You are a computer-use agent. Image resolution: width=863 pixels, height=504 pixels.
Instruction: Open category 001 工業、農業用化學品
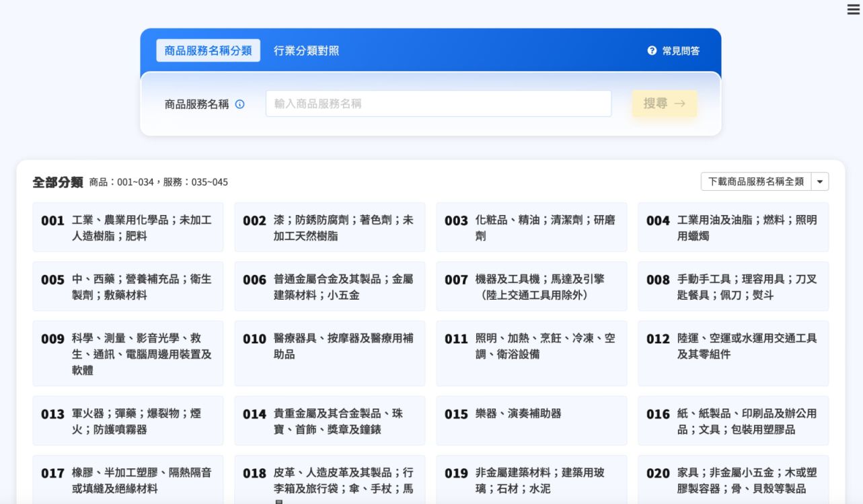coord(128,228)
